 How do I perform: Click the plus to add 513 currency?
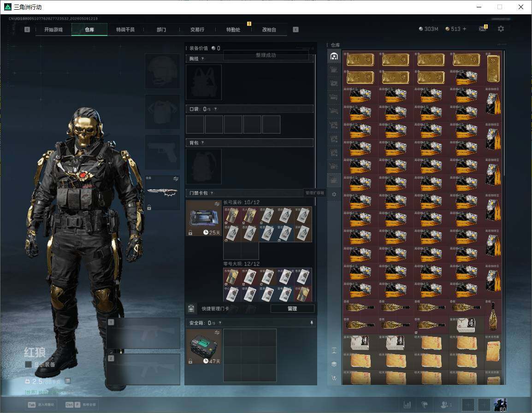click(x=465, y=29)
